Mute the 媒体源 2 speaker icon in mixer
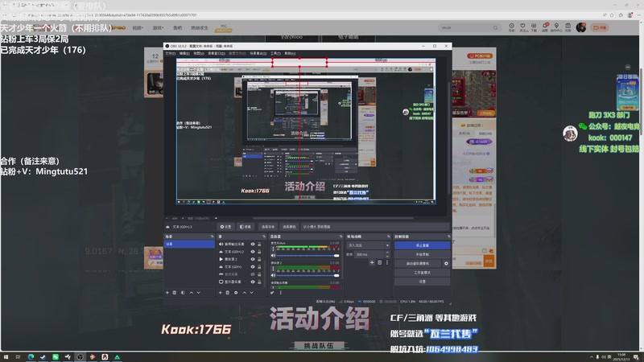The width and height of the screenshot is (644, 362). click(x=273, y=275)
